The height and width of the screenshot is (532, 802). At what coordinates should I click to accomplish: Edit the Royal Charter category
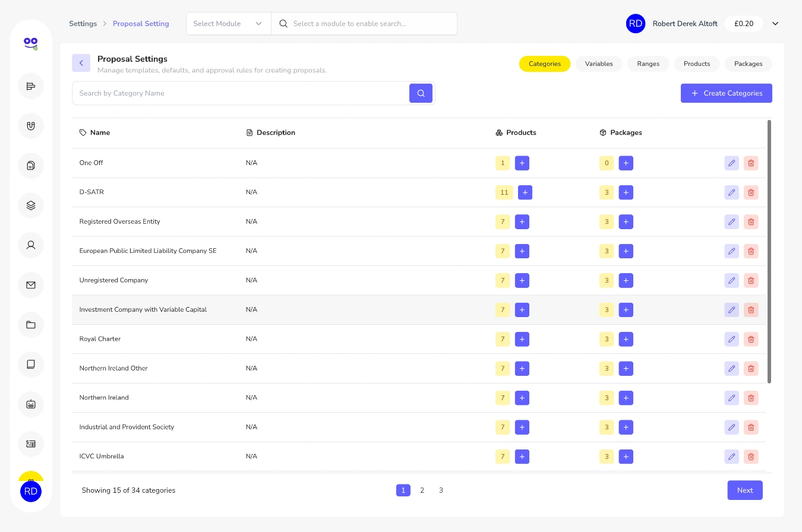point(732,340)
